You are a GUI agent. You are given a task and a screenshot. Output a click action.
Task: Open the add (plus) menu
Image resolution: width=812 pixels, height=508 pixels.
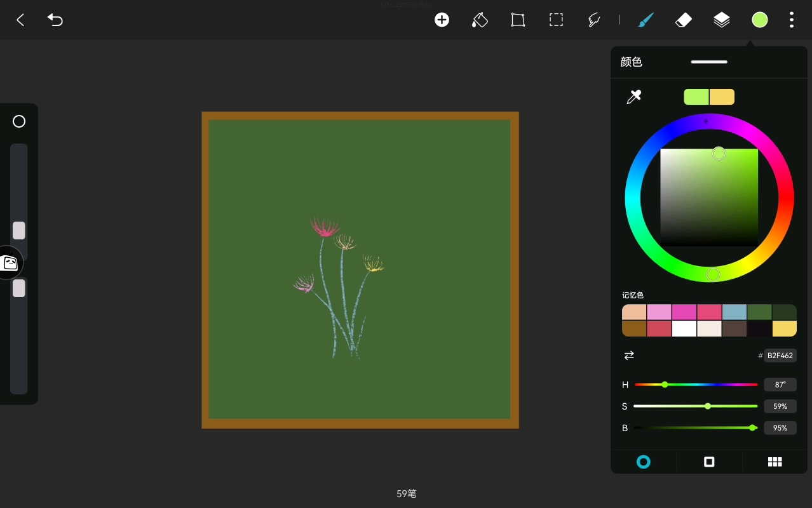[442, 20]
